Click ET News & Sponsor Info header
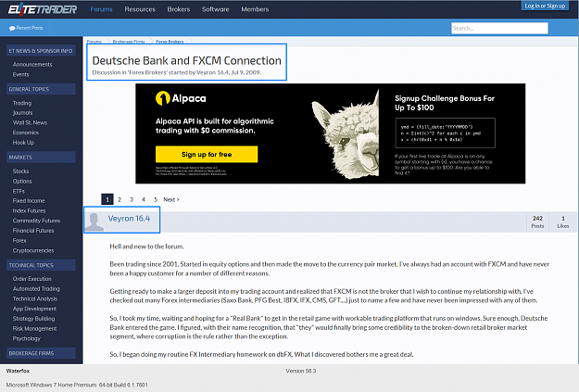Viewport: 579px width, 392px height. (x=41, y=51)
